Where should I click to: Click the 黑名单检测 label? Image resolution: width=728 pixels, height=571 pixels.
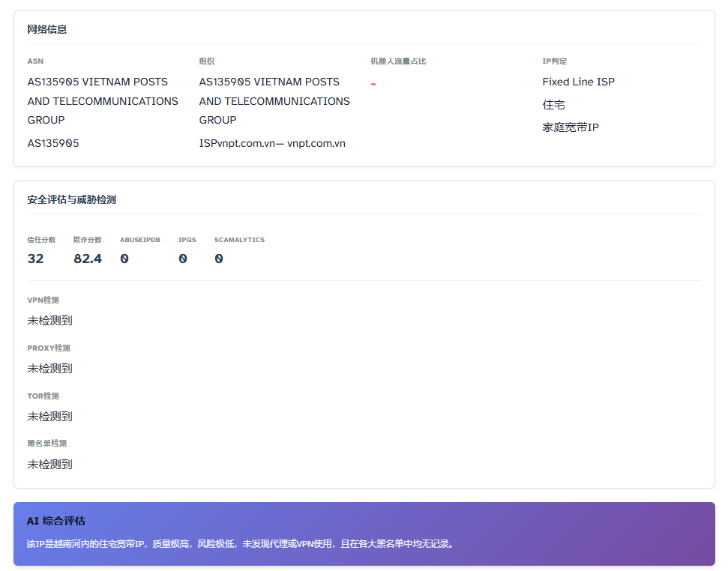coord(46,444)
